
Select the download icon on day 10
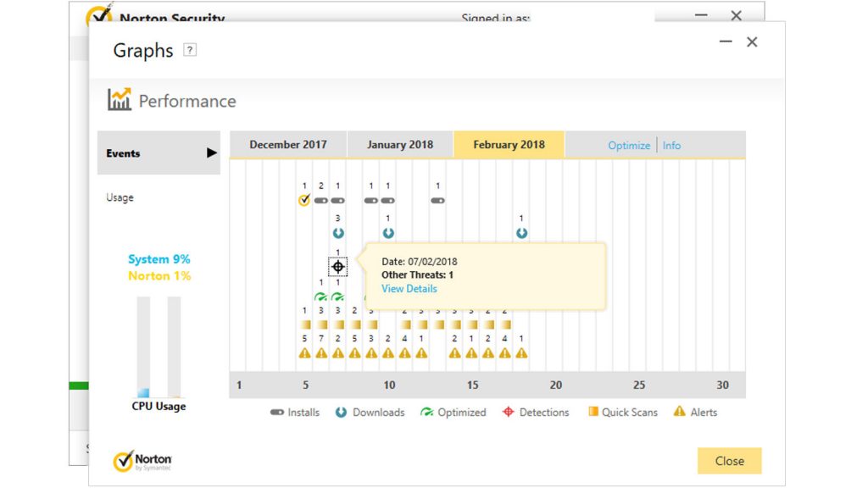[x=388, y=233]
